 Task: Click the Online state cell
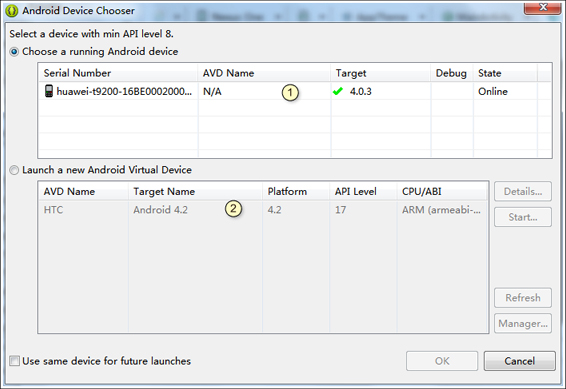pyautogui.click(x=493, y=92)
